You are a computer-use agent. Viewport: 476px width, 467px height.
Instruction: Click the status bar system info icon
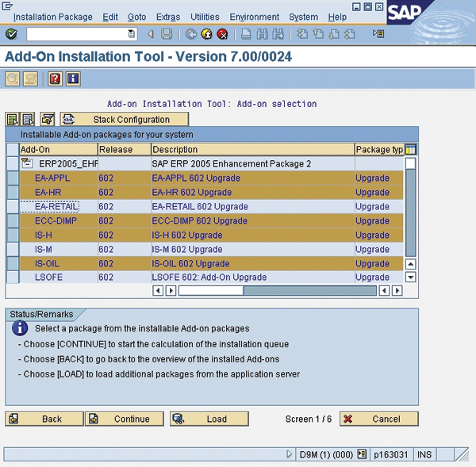362,454
